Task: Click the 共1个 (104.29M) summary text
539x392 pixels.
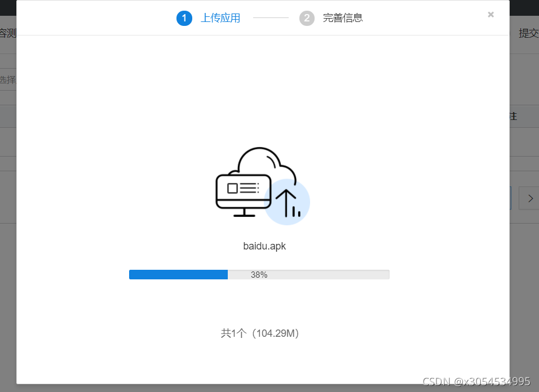Action: click(259, 333)
